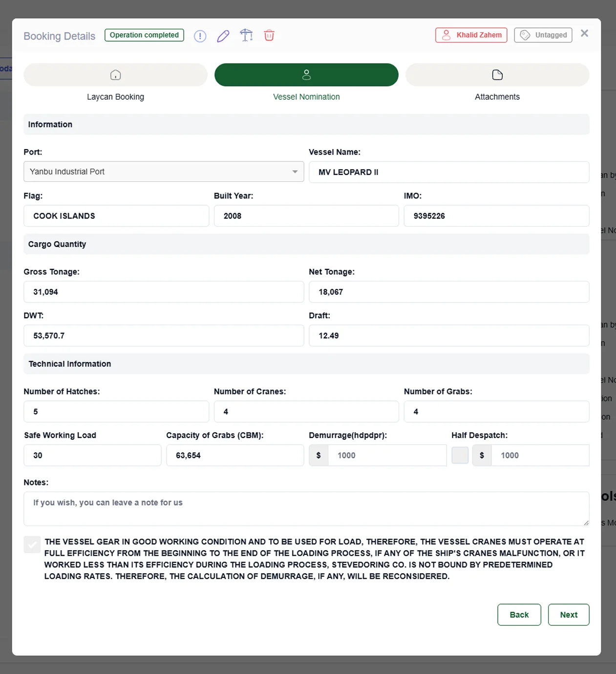Switch to the Laycan Booking tab label

pyautogui.click(x=115, y=97)
